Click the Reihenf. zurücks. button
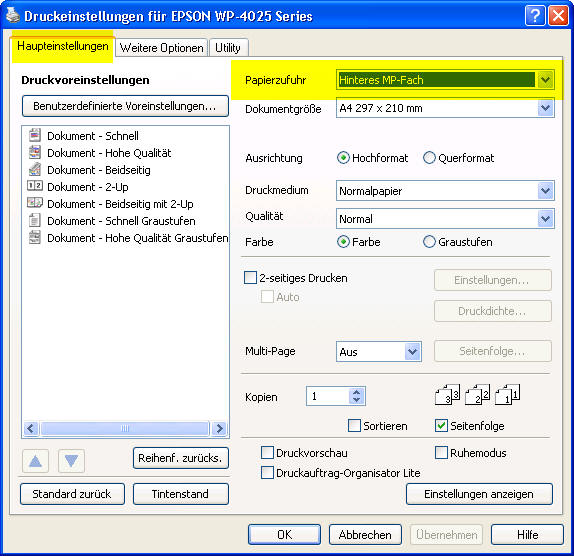Image resolution: width=574 pixels, height=556 pixels. click(180, 458)
